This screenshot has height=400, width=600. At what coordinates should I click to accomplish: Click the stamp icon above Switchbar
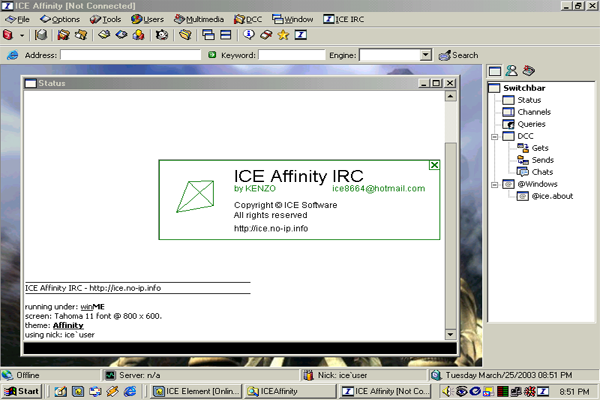[529, 70]
